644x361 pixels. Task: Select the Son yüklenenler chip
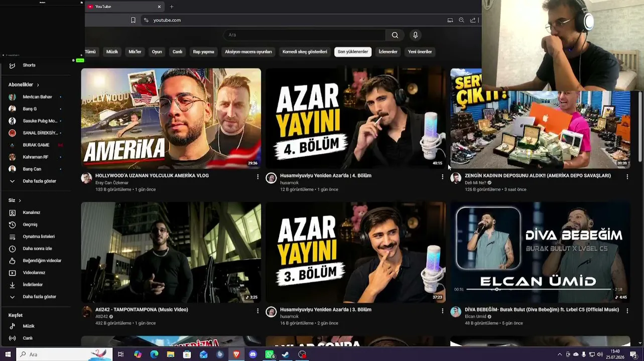point(353,52)
